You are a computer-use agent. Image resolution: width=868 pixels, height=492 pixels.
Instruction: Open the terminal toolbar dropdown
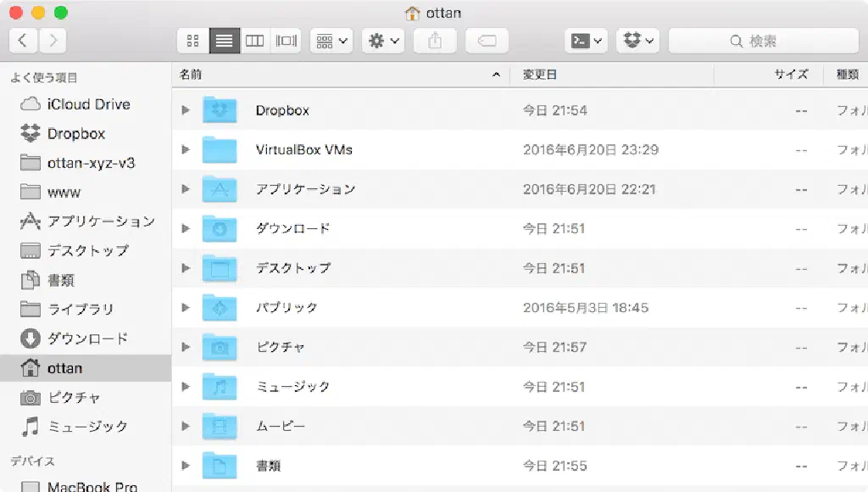coord(587,41)
